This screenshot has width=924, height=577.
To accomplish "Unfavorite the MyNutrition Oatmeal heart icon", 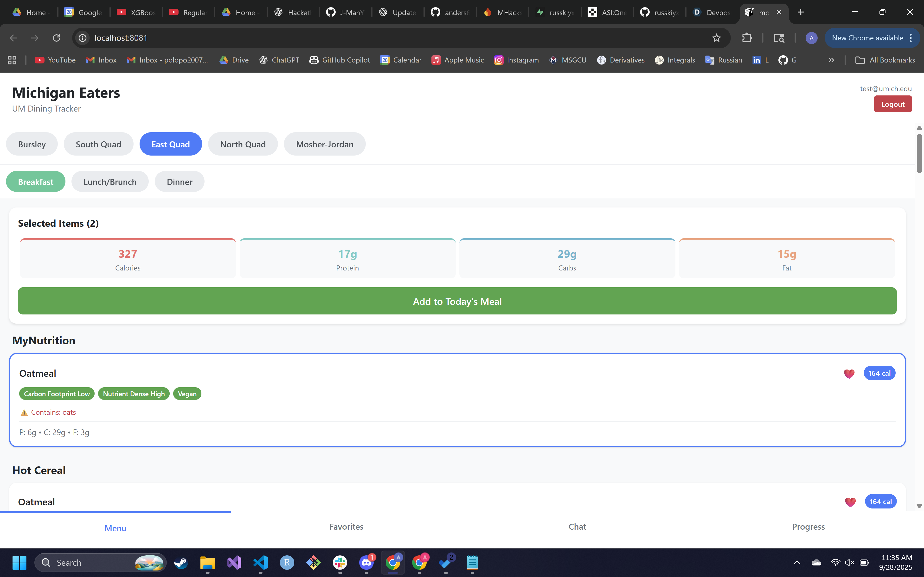I will 849,374.
